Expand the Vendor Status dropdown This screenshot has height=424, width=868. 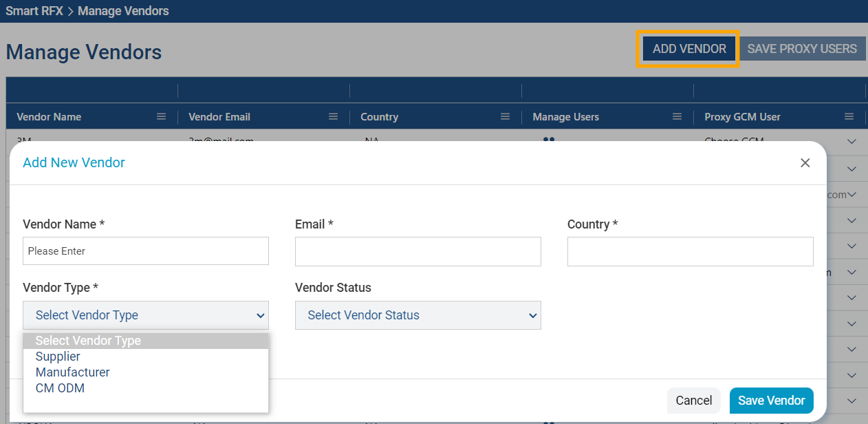417,315
